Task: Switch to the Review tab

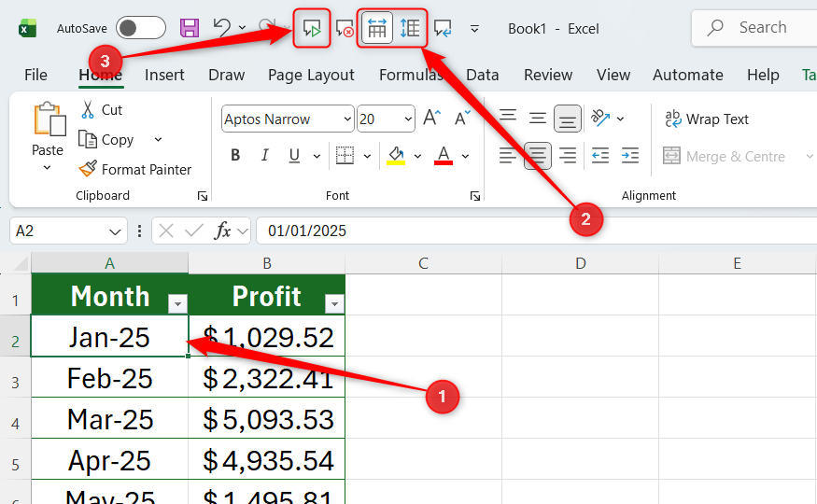Action: (x=548, y=75)
